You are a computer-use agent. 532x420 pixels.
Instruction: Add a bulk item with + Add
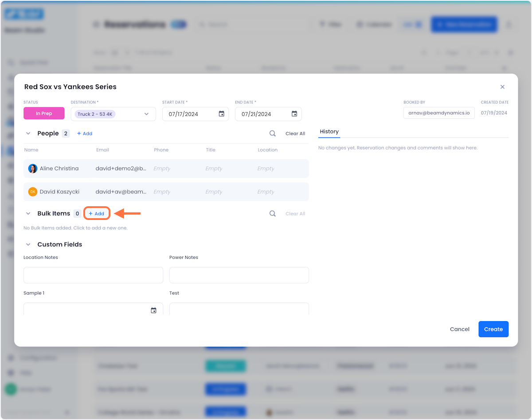pos(97,214)
